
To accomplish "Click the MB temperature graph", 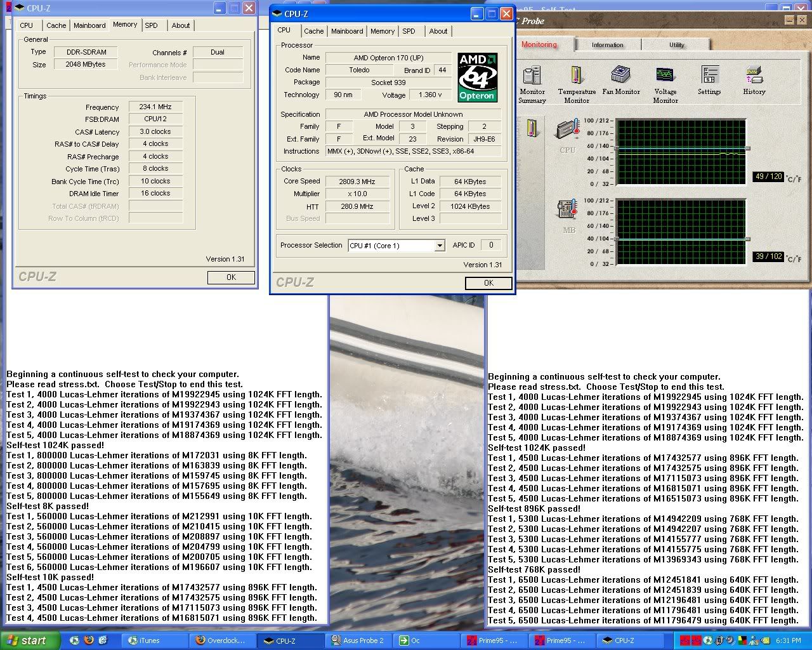I will 681,232.
